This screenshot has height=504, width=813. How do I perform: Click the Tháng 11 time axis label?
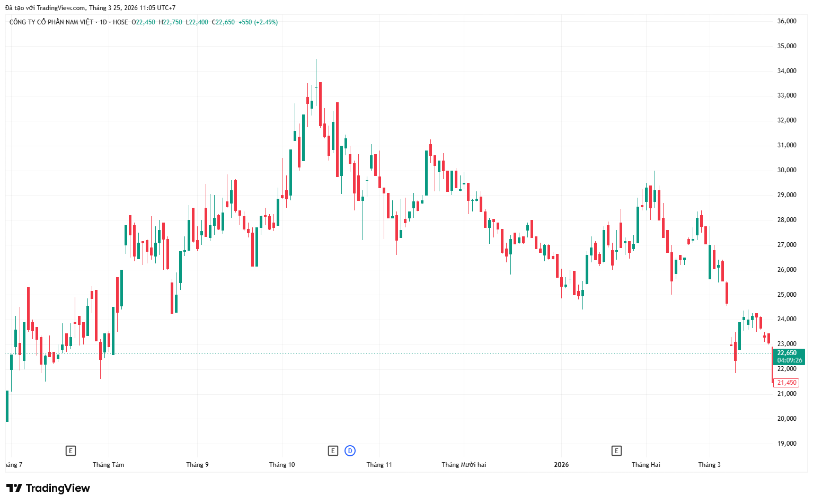(379, 465)
